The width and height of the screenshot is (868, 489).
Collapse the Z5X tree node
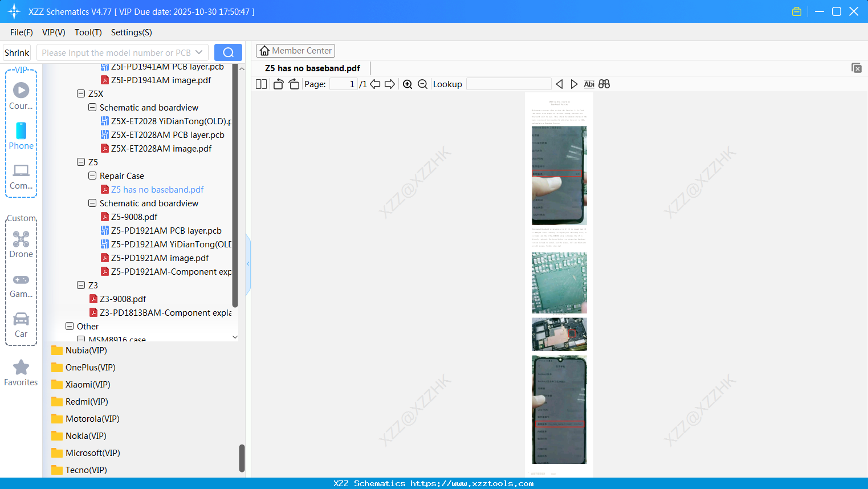(x=81, y=93)
